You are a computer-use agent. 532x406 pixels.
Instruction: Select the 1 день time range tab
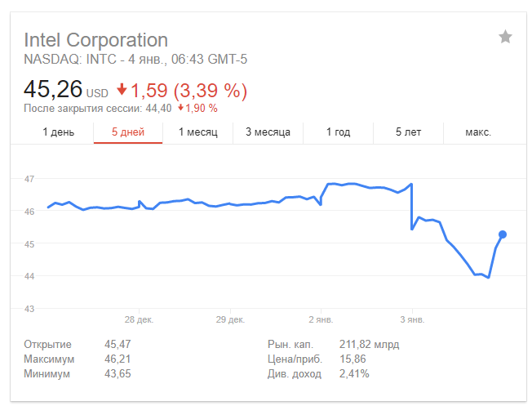pos(58,132)
